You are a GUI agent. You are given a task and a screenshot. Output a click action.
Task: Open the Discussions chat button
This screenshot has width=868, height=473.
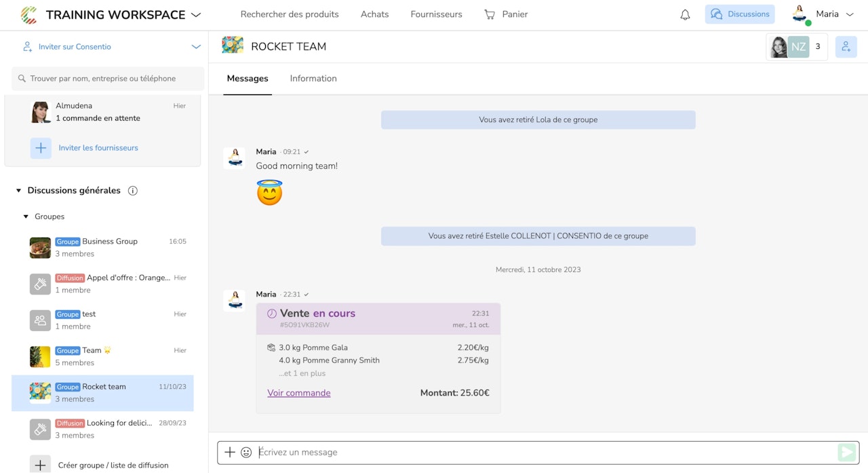point(740,14)
